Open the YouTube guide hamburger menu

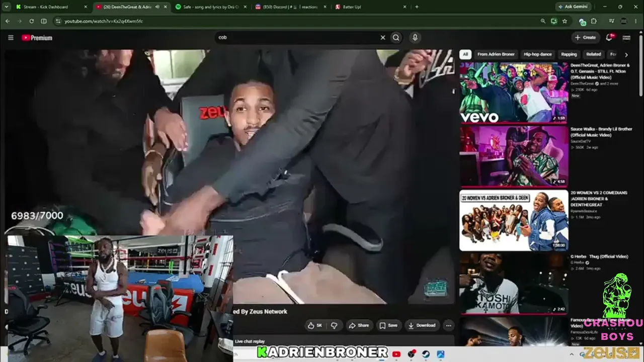click(x=11, y=38)
